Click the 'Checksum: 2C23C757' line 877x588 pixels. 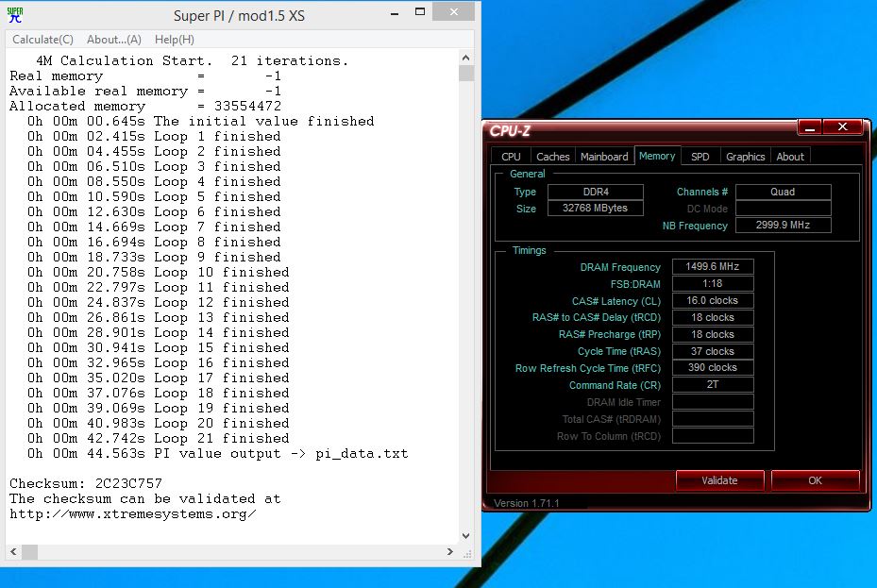pos(86,483)
